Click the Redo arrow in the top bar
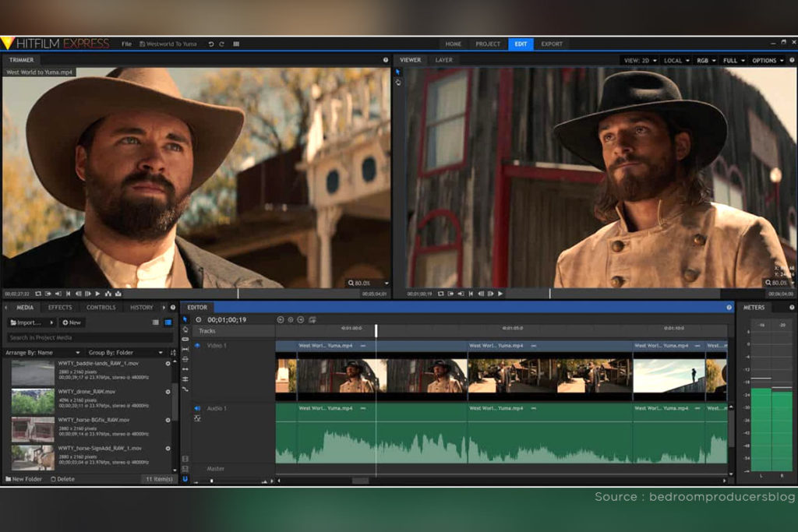Viewport: 798px width, 532px height. tap(221, 44)
